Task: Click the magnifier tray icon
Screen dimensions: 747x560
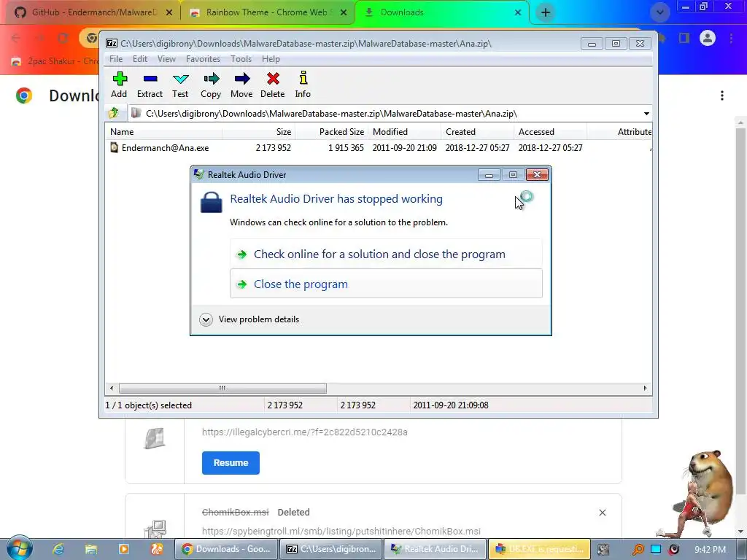Action: click(x=638, y=550)
